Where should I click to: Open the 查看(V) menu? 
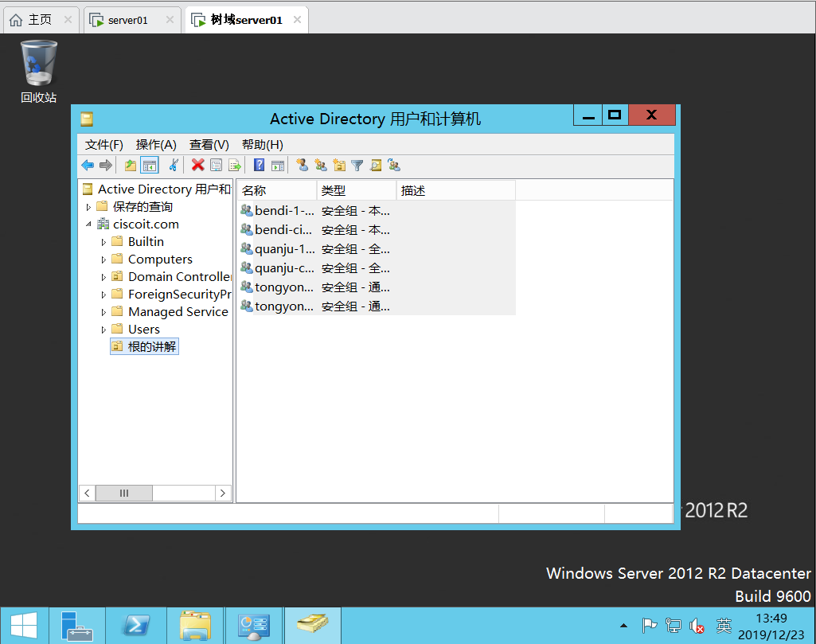pos(209,145)
